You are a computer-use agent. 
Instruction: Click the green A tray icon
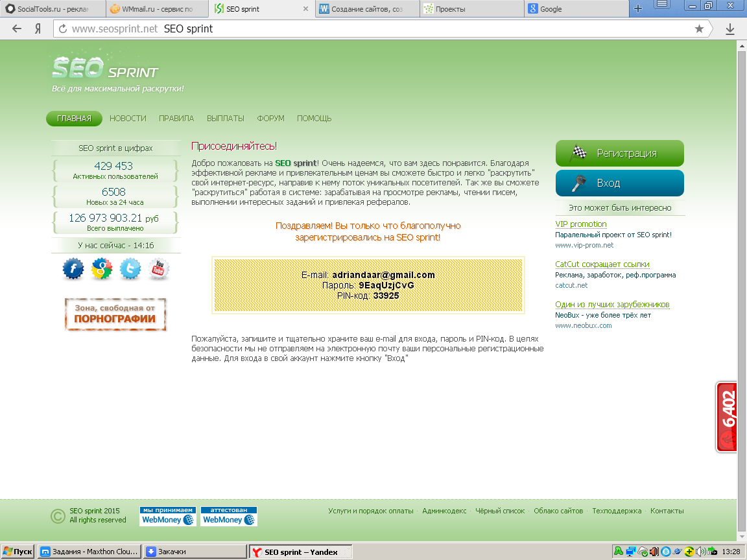[619, 552]
